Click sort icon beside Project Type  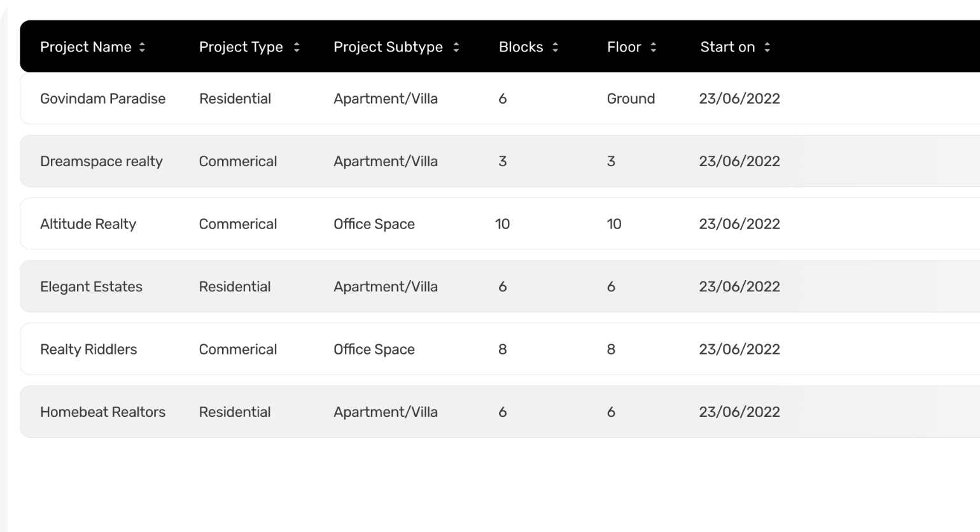(x=297, y=47)
